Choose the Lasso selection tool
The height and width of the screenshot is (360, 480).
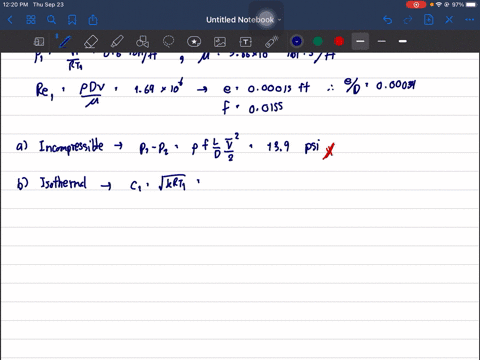[x=168, y=42]
